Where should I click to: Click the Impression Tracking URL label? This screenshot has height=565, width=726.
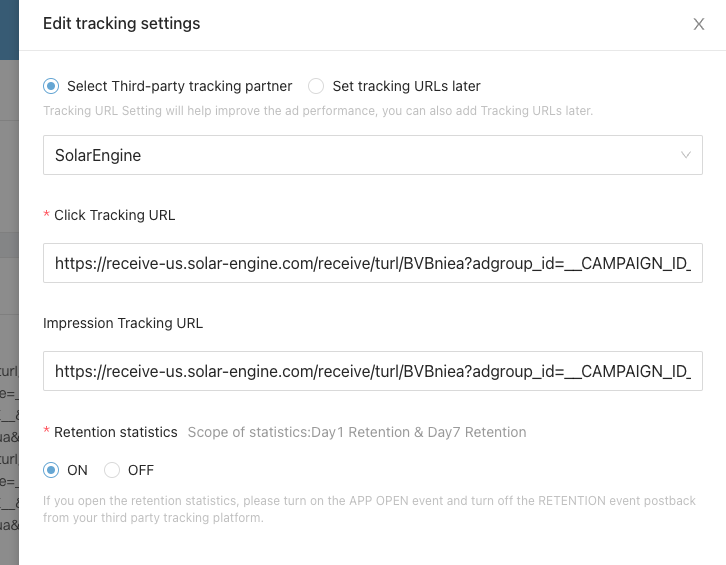[x=123, y=323]
